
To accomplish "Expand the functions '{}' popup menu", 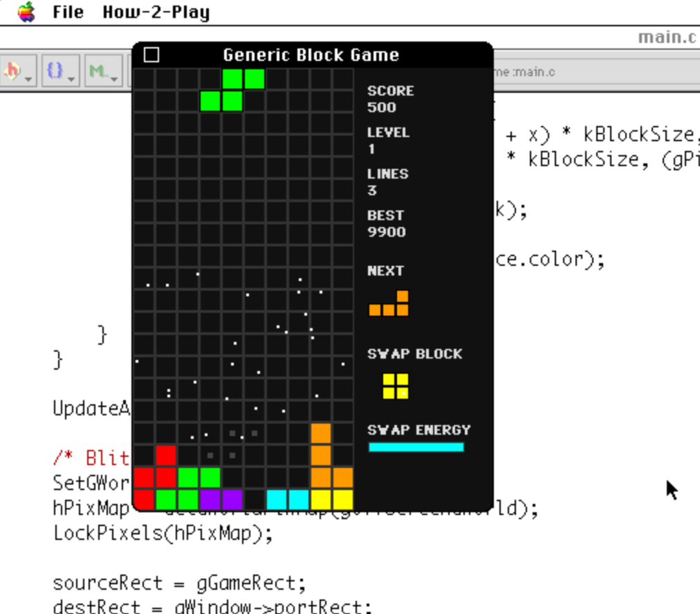I will pos(59,71).
